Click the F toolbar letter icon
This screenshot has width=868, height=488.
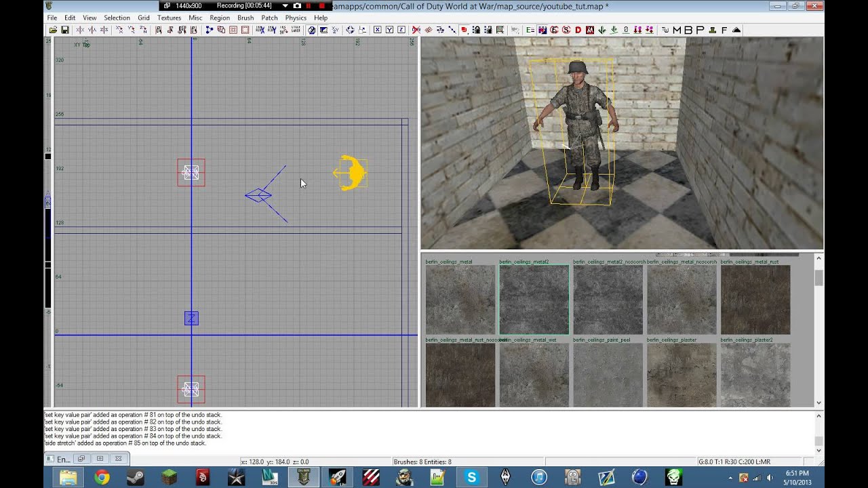(x=724, y=30)
